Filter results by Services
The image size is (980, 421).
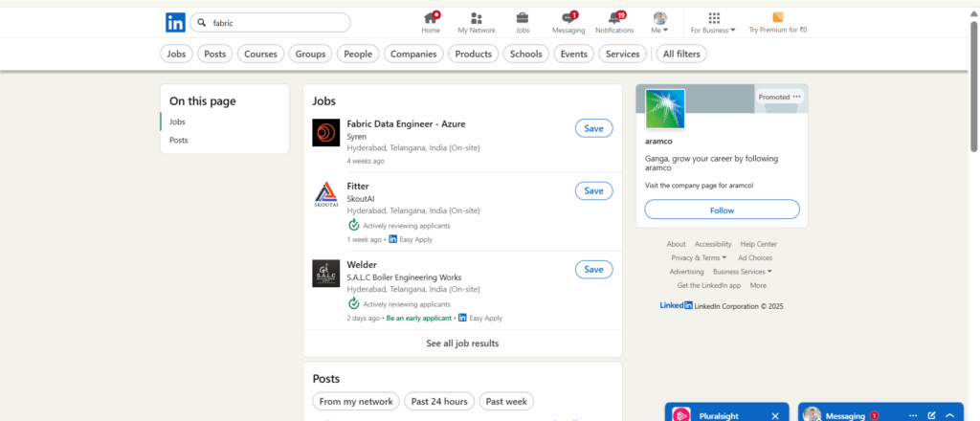622,55
